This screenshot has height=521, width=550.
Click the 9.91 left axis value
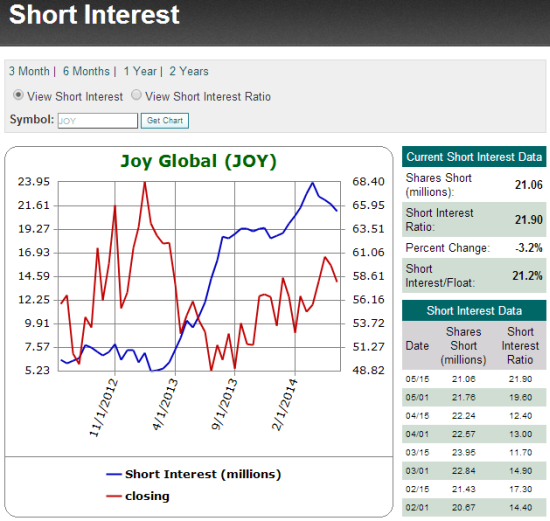37,323
